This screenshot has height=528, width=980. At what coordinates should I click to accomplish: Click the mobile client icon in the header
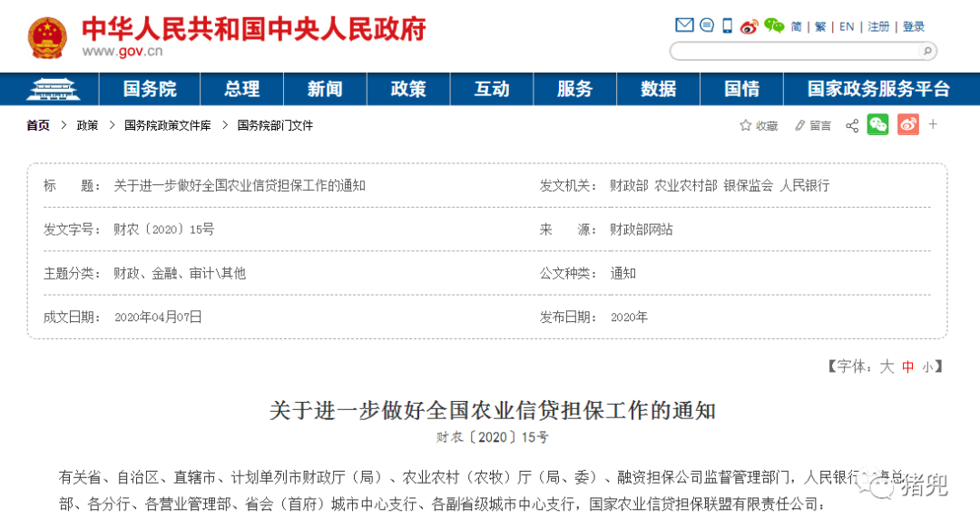(726, 25)
